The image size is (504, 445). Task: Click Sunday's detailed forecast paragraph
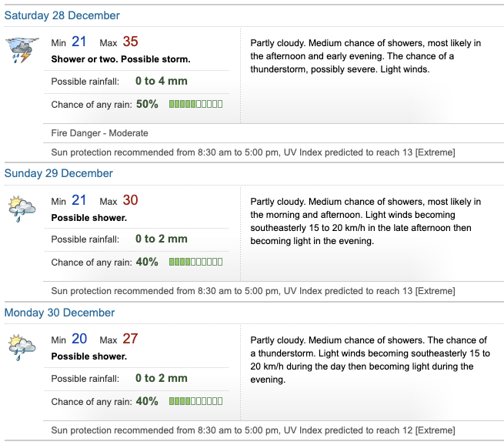coord(367,221)
